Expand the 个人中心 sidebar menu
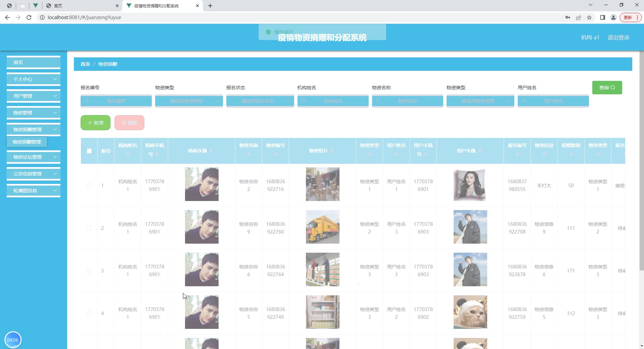Image resolution: width=644 pixels, height=349 pixels. click(x=34, y=79)
